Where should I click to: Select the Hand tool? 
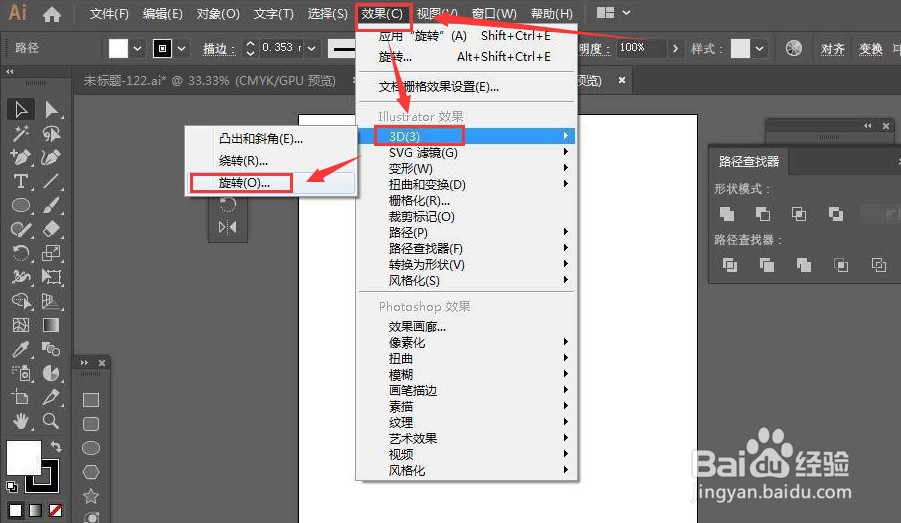pyautogui.click(x=21, y=421)
